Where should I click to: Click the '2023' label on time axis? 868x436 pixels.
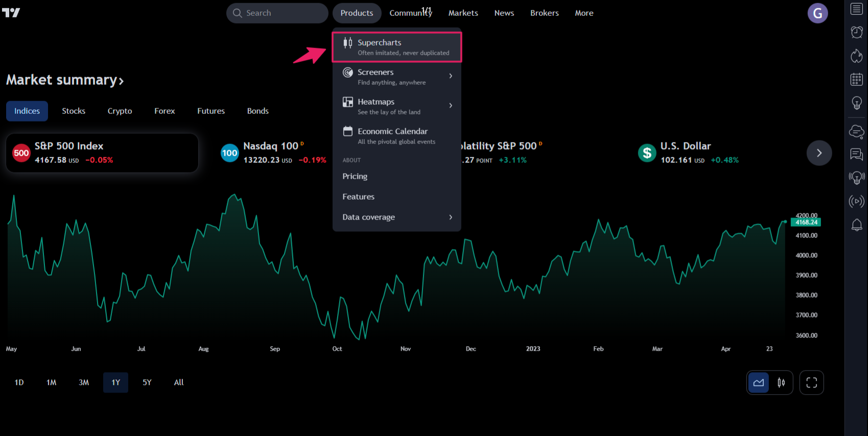tap(533, 349)
